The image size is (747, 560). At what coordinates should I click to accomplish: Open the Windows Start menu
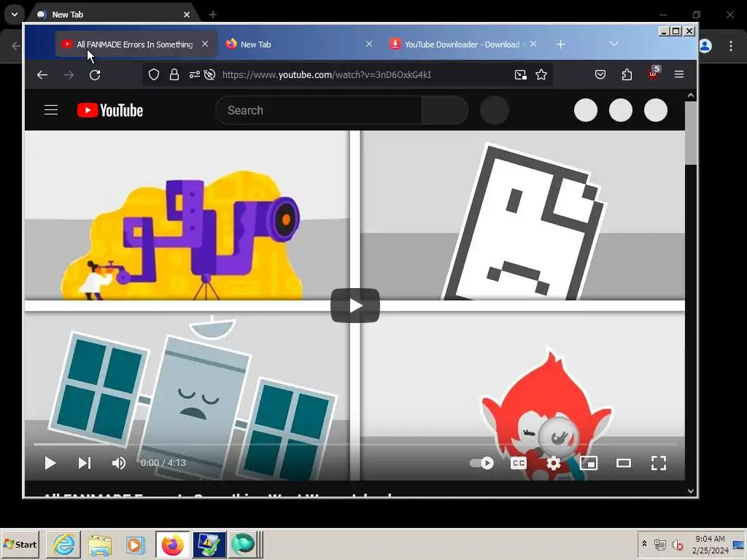[20, 544]
